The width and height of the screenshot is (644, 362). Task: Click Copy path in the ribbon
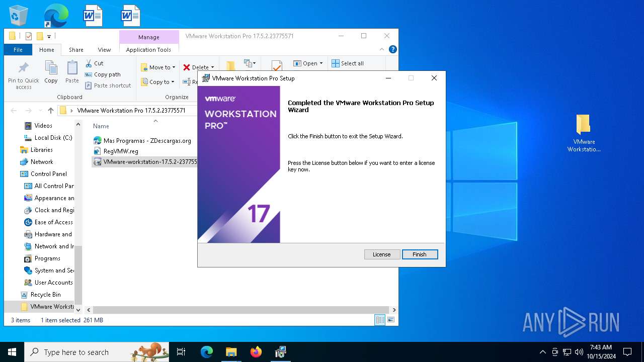point(103,74)
